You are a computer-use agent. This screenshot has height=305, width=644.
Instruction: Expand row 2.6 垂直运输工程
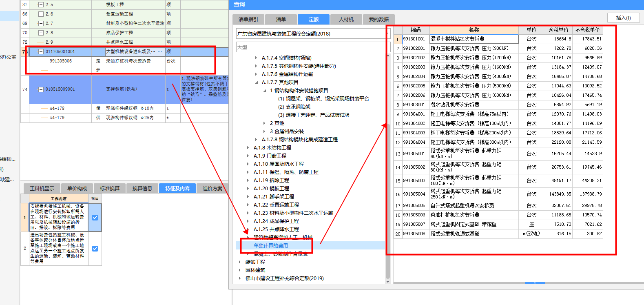41,14
